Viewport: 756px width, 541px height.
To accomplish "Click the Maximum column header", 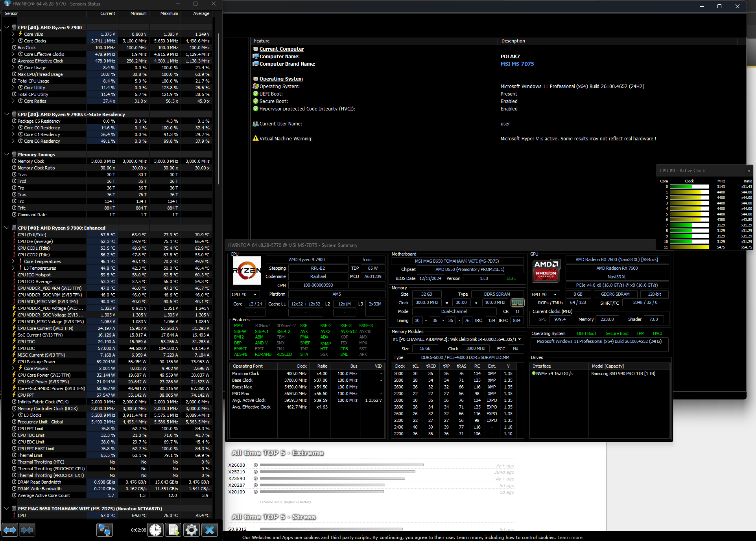I will [x=169, y=13].
